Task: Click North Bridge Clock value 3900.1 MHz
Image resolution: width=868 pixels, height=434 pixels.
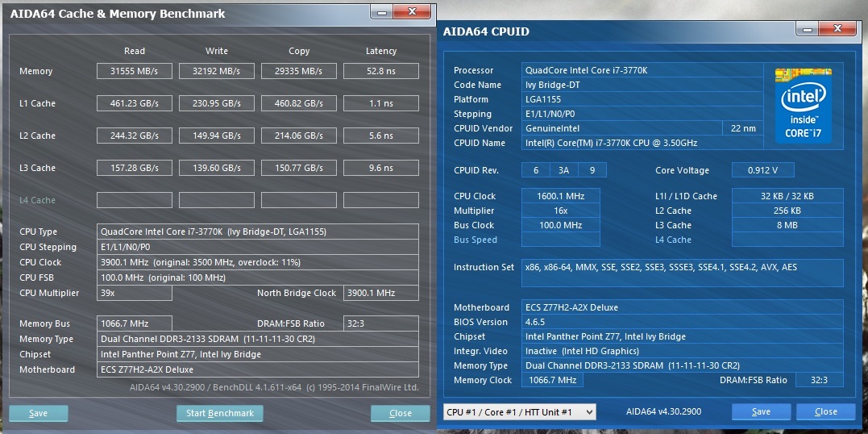Action: point(381,293)
